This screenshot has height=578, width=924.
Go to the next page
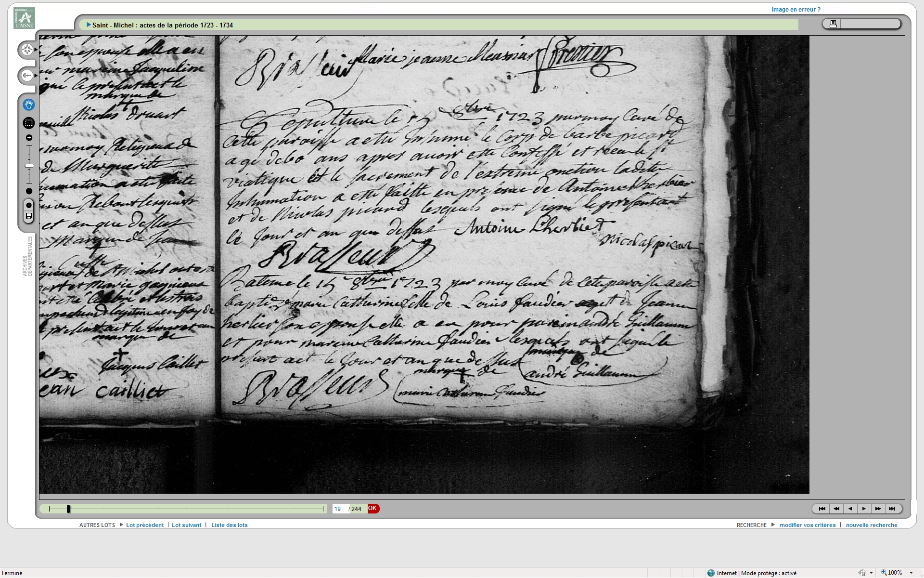click(x=864, y=509)
